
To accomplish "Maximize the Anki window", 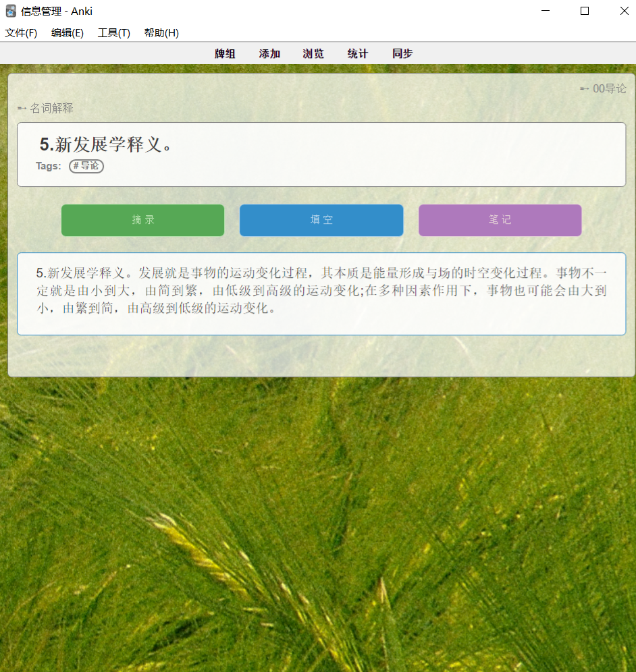I will click(x=585, y=11).
